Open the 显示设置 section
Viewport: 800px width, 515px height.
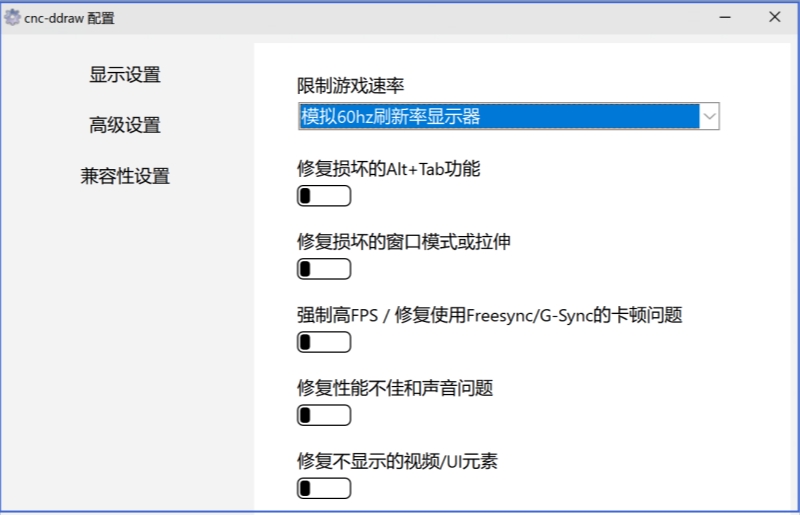(125, 75)
